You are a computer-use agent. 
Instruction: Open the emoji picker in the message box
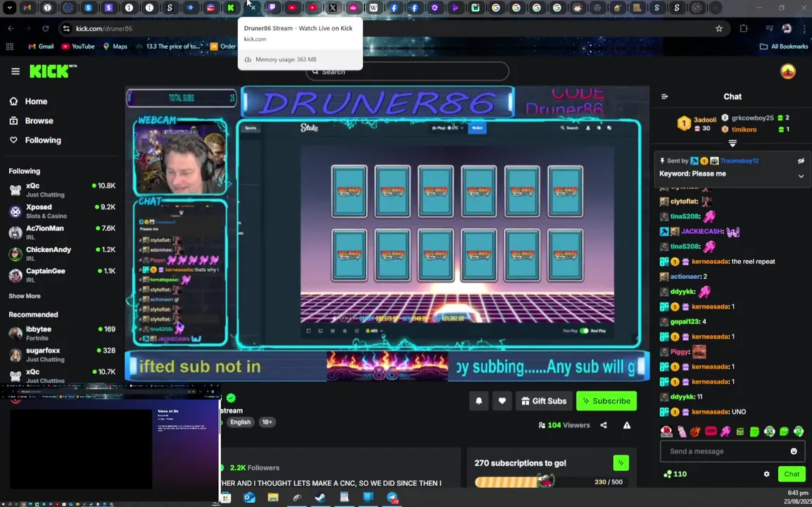[794, 451]
